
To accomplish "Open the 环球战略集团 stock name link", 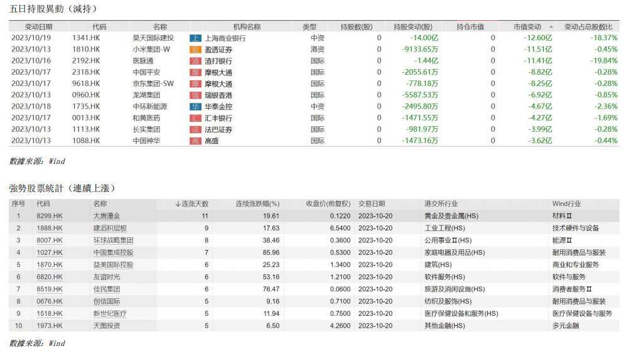I will point(114,240).
